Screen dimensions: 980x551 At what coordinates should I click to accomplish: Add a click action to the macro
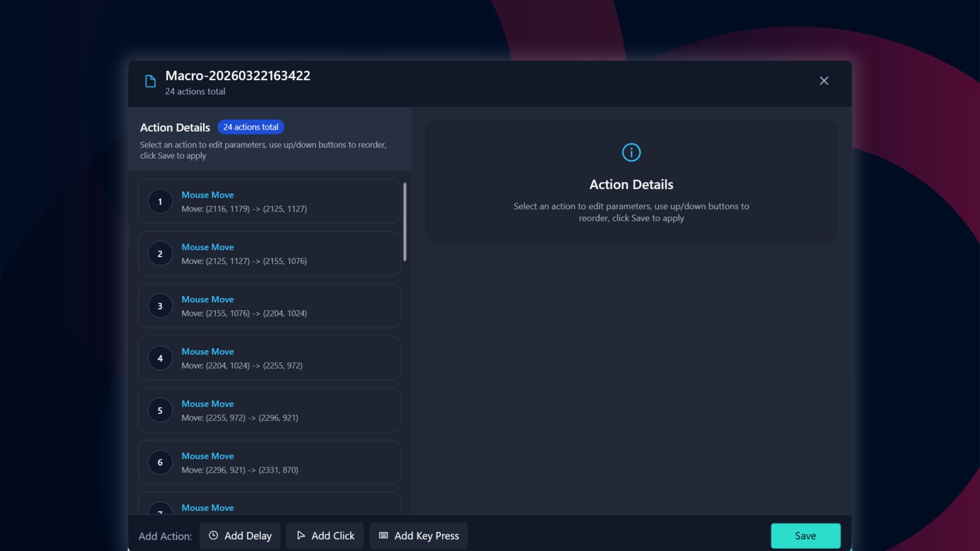pyautogui.click(x=325, y=536)
